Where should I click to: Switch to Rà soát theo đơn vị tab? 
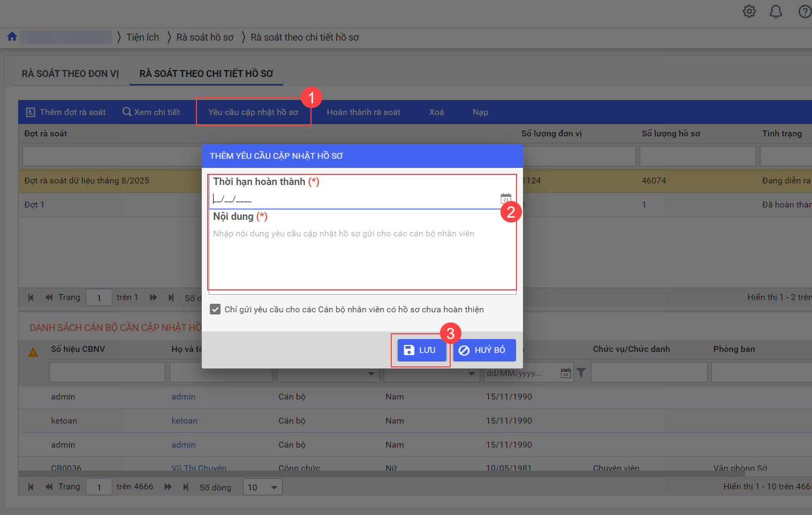pyautogui.click(x=70, y=74)
